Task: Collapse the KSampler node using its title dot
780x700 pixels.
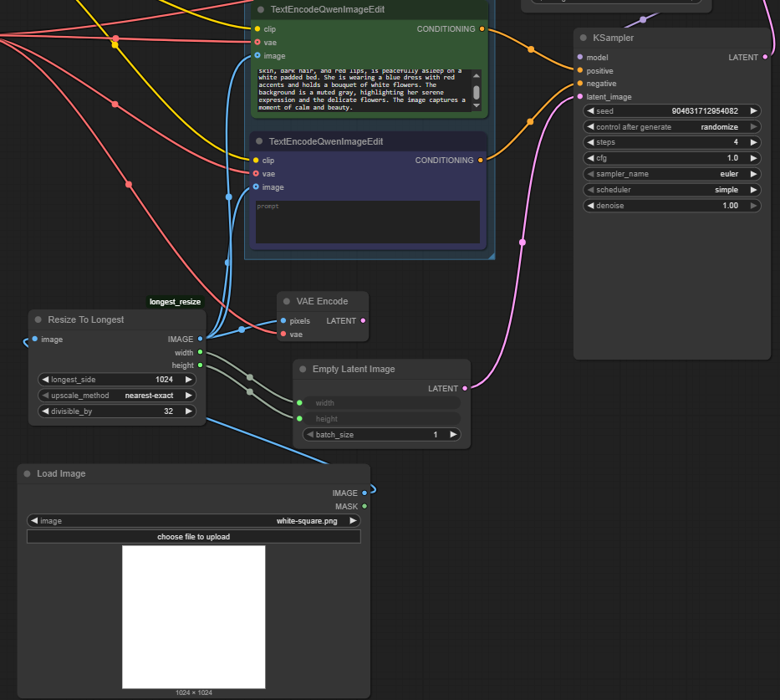Action: (583, 38)
